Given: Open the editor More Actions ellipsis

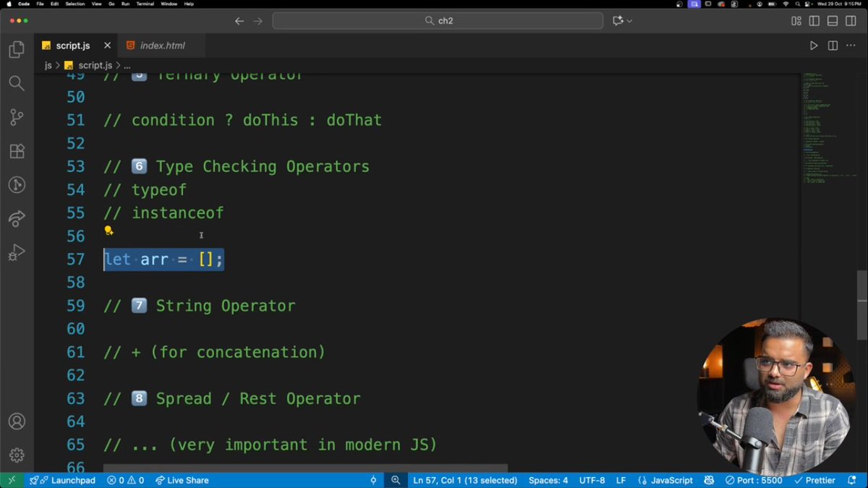Looking at the screenshot, I should (851, 46).
